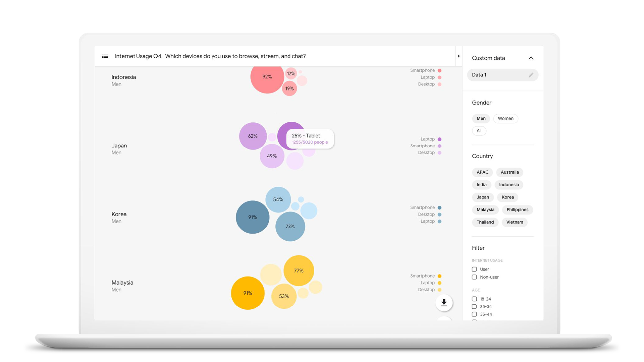644x362 pixels.
Task: Collapse the Custom data section chevron
Action: coord(531,58)
